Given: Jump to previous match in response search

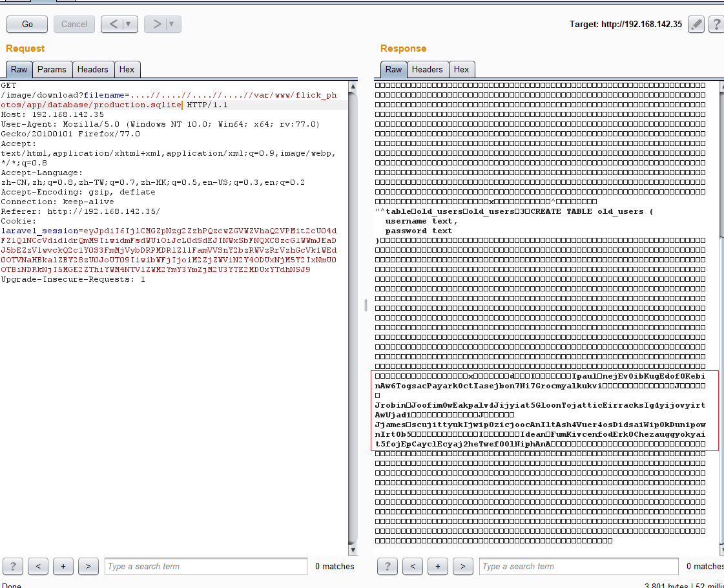Looking at the screenshot, I should coord(413,566).
